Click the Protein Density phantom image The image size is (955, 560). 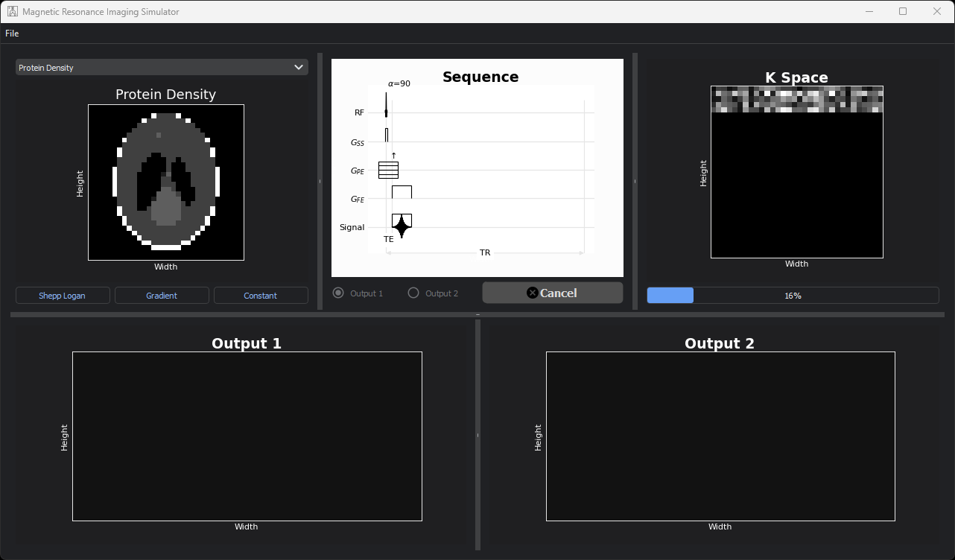(x=166, y=182)
